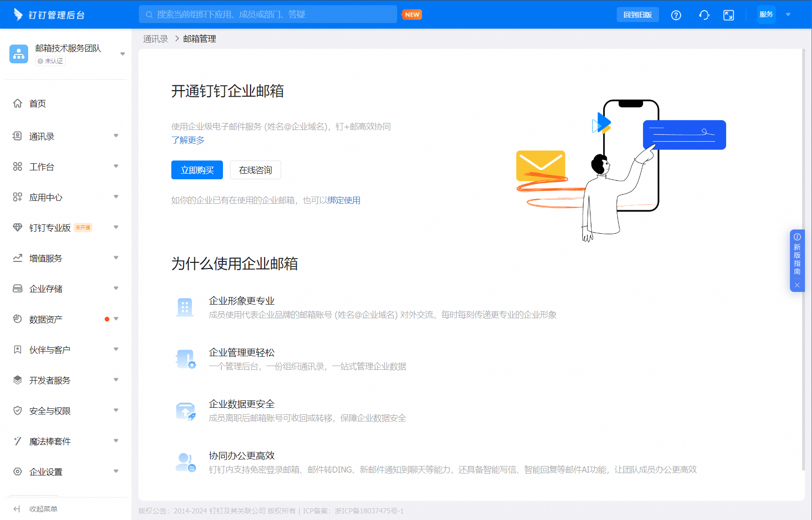This screenshot has width=812, height=520.
Task: Open account dropdown arrow beside 服务 avatar
Action: [x=789, y=15]
